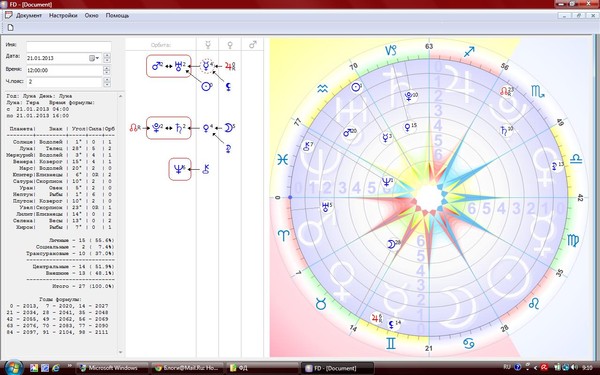Click the info panel scrollbar down arrow
Screen dimensions: 600x375
[121, 352]
